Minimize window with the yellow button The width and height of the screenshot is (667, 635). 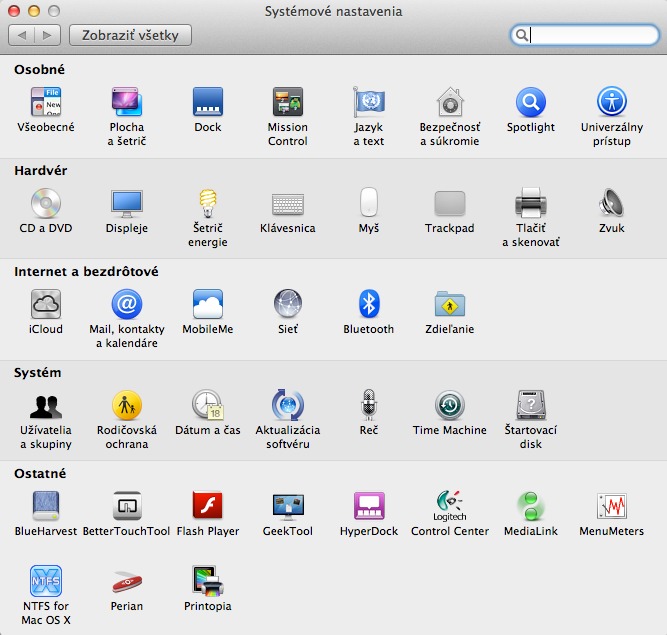tap(34, 11)
